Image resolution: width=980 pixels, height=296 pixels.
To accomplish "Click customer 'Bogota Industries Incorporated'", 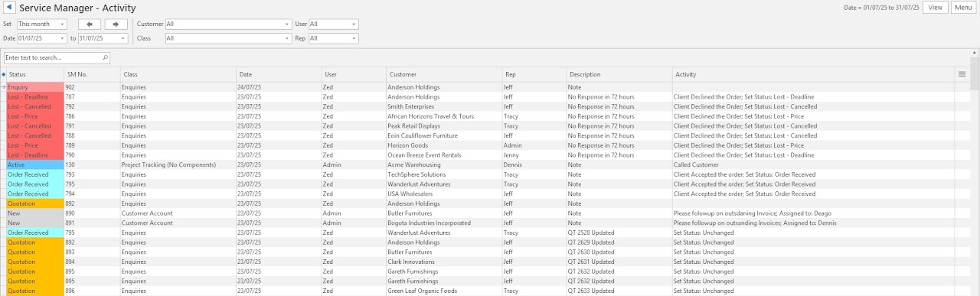I will [430, 223].
